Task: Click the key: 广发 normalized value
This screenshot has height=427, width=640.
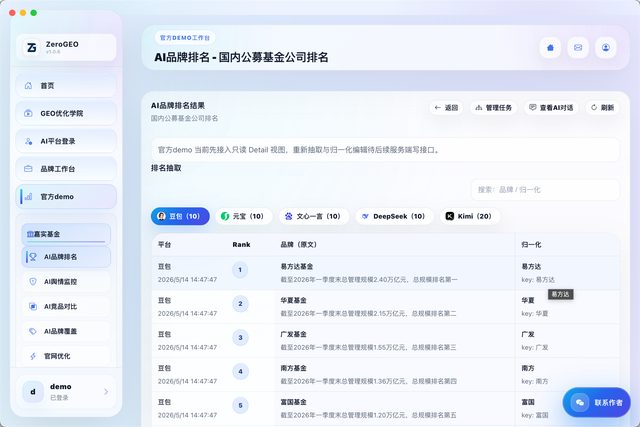Action: [535, 347]
